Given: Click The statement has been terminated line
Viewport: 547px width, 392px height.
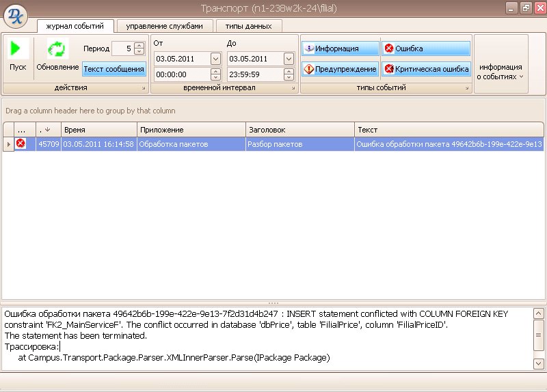Looking at the screenshot, I should 76,335.
